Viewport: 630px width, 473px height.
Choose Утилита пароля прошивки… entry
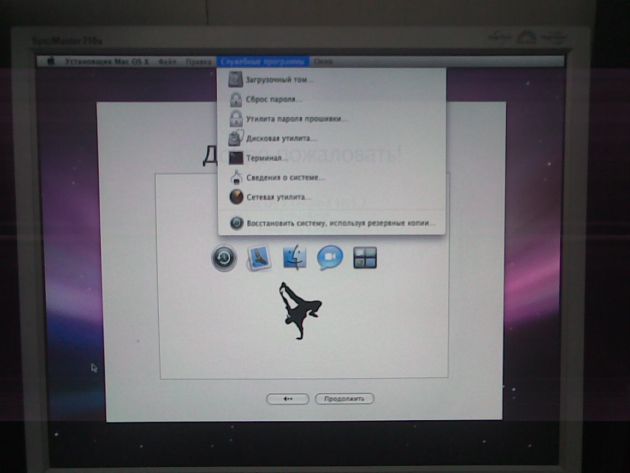click(331, 119)
